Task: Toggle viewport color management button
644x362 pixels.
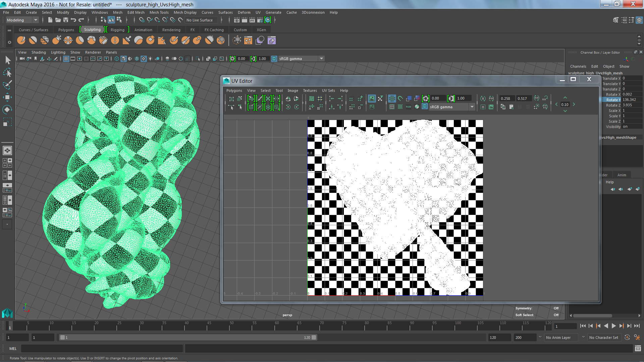Action: point(274,59)
